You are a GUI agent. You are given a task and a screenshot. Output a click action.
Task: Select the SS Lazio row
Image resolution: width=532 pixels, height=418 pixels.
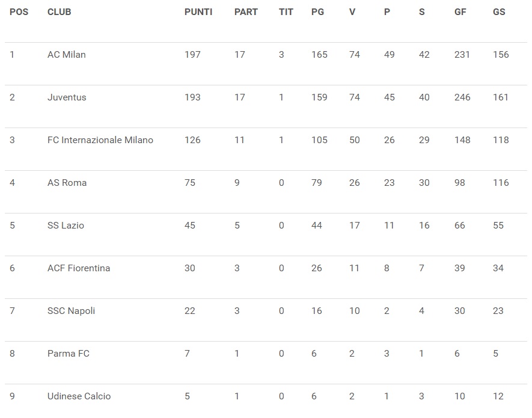point(266,226)
